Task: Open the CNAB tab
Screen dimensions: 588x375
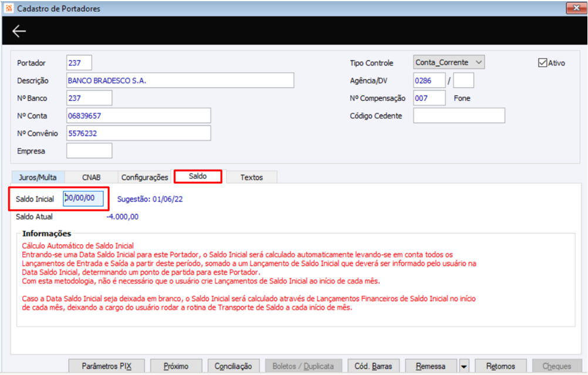Action: pyautogui.click(x=91, y=177)
